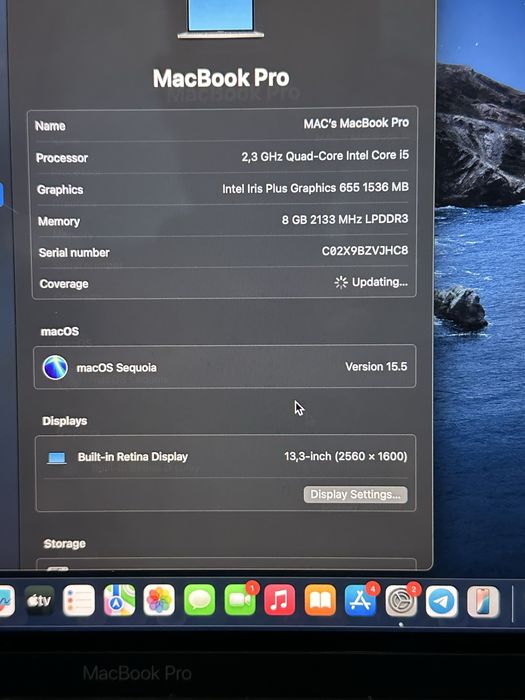
Task: Open System Settings icon in Dock
Action: (x=401, y=601)
